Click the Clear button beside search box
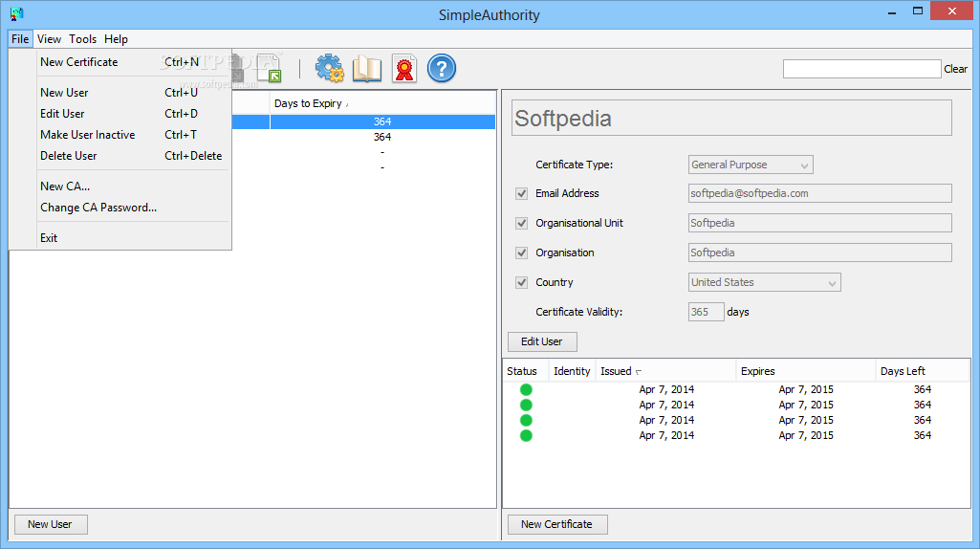 click(956, 69)
